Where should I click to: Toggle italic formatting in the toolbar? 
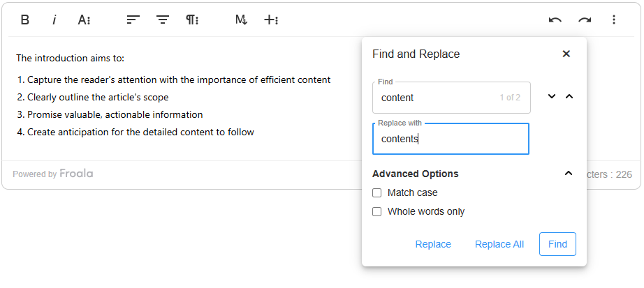54,20
